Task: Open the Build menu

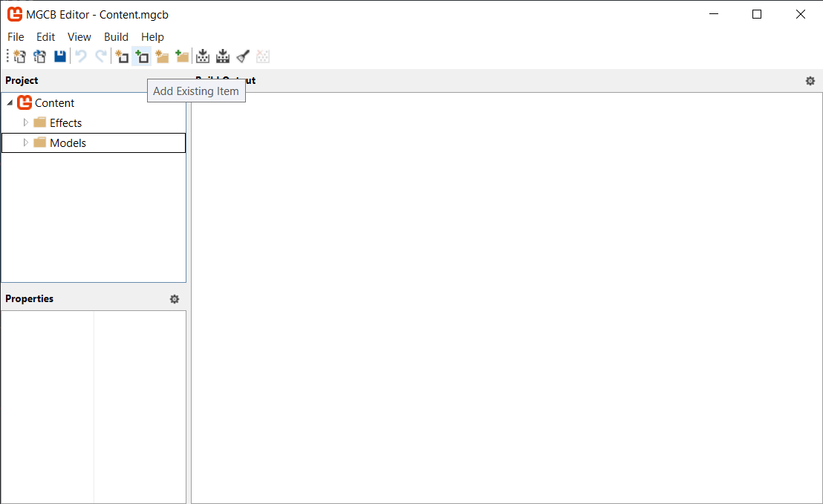Action: (116, 36)
